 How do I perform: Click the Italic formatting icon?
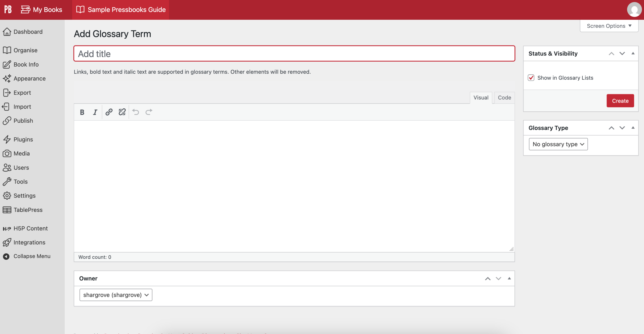click(95, 112)
